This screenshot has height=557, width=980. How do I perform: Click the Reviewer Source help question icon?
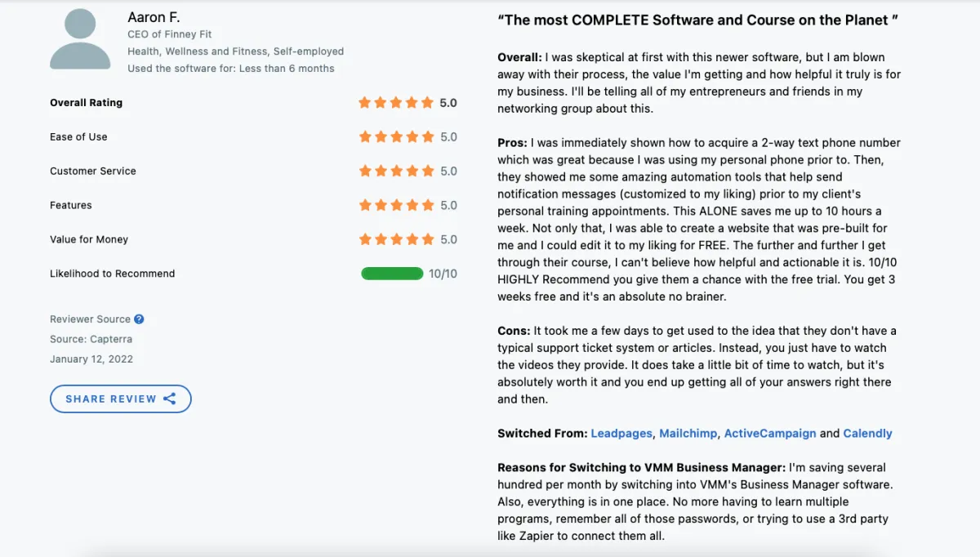tap(139, 319)
